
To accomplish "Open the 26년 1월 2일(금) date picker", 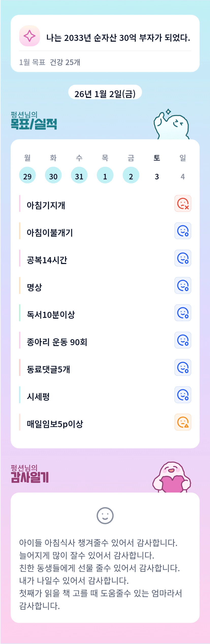I will pyautogui.click(x=105, y=94).
